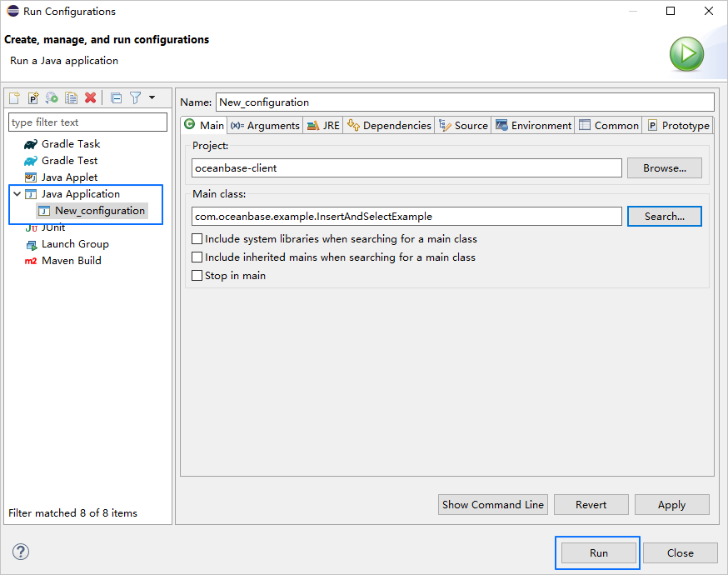Collapse the Java Application tree node
This screenshot has height=575, width=728.
point(17,194)
